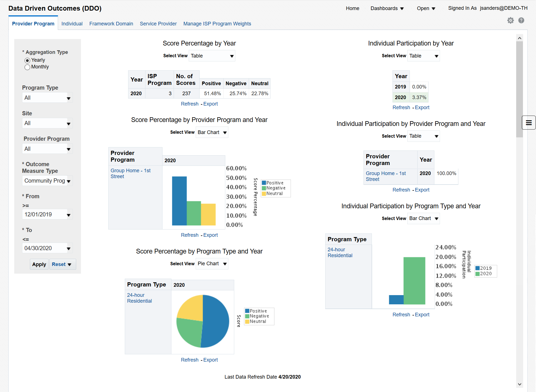This screenshot has width=536, height=392.
Task: Open the Dashboards menu
Action: (x=387, y=8)
